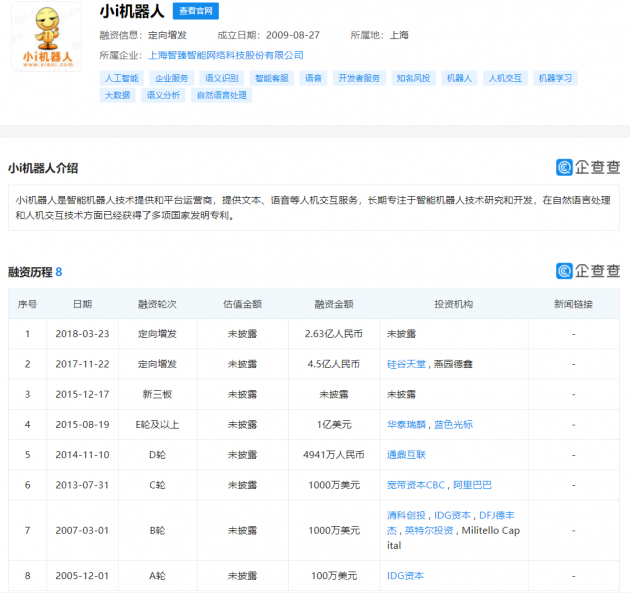The width and height of the screenshot is (630, 593).
Task: Select the 人工智能 tag
Action: click(122, 78)
